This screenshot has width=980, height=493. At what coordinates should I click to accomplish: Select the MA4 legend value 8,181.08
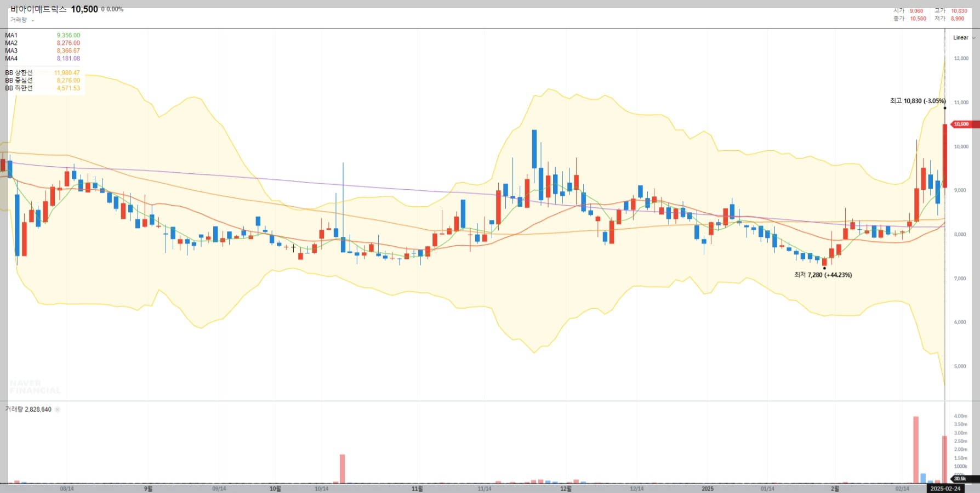point(69,58)
